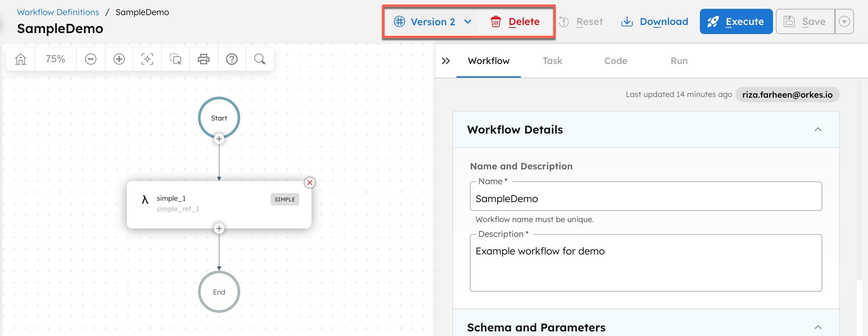Add a new task below the Start node
Image resolution: width=868 pixels, height=336 pixels.
(x=219, y=138)
